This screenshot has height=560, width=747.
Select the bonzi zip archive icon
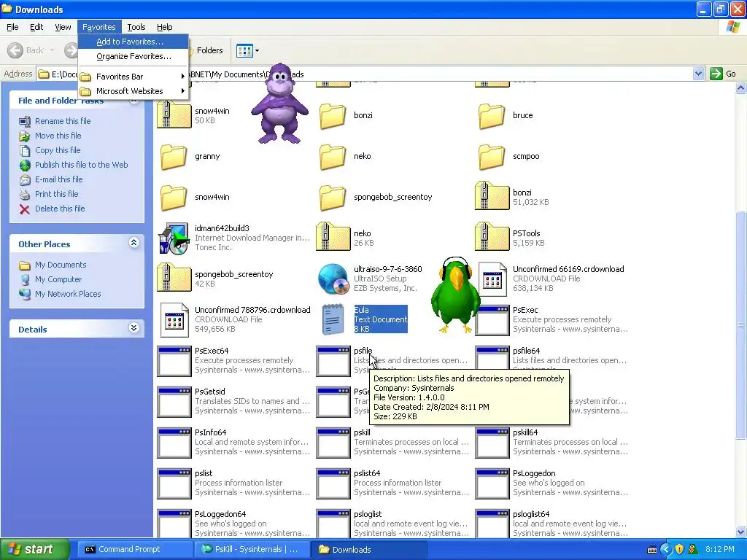492,196
